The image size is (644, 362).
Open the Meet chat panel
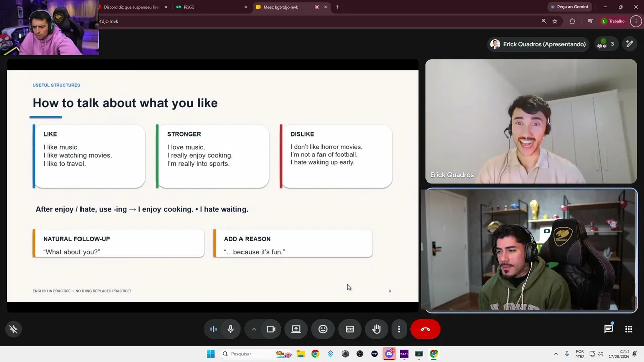[x=609, y=329]
